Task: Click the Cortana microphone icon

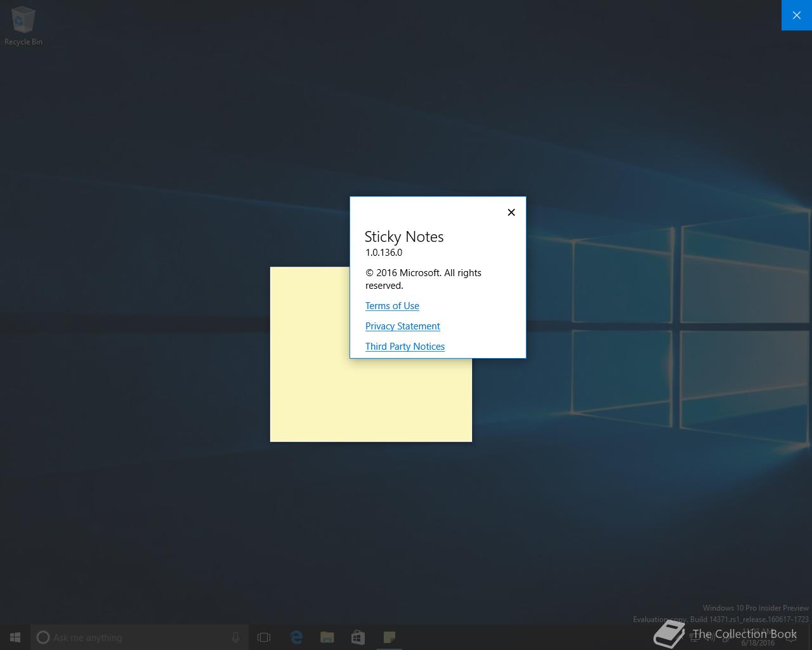Action: (235, 637)
